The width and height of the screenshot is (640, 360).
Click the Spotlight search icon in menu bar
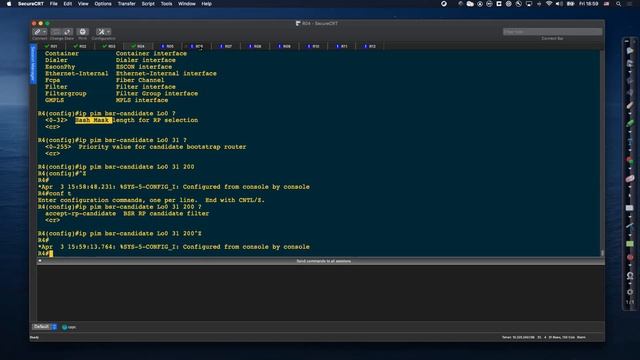click(x=619, y=4)
